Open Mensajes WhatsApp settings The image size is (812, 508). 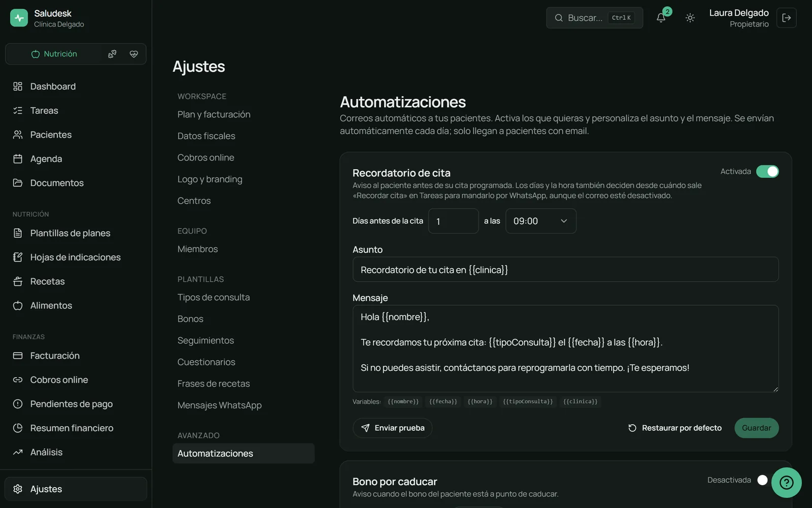tap(219, 405)
